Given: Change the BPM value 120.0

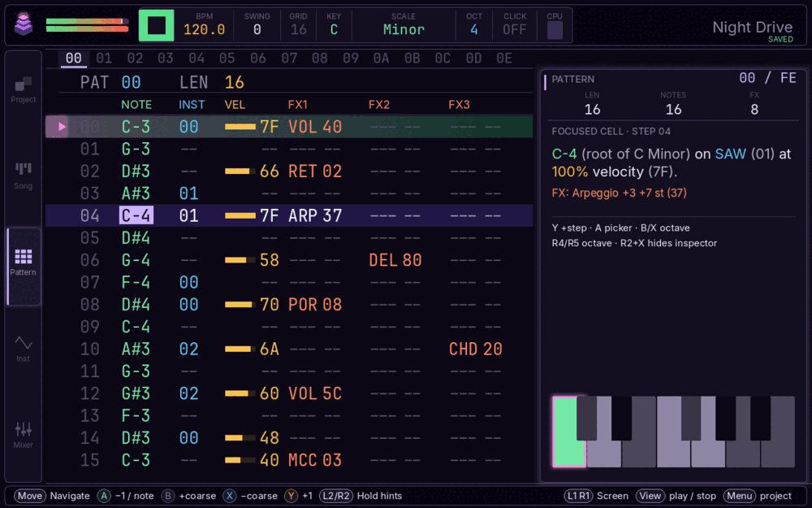Looking at the screenshot, I should (204, 29).
